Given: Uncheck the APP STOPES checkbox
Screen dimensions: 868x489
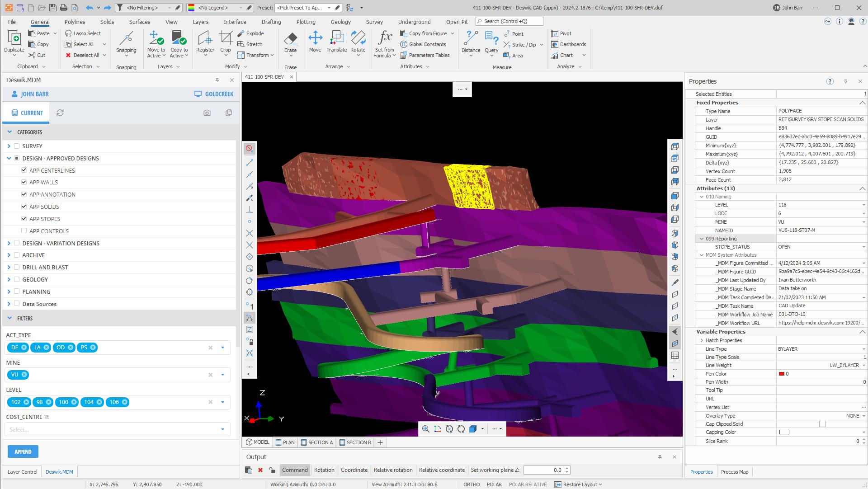Looking at the screenshot, I should (x=24, y=219).
